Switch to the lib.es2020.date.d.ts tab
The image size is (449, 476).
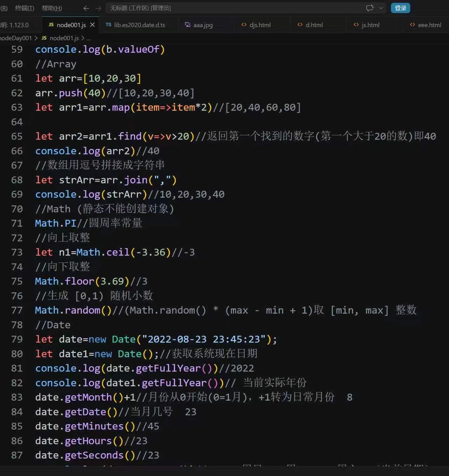point(139,25)
